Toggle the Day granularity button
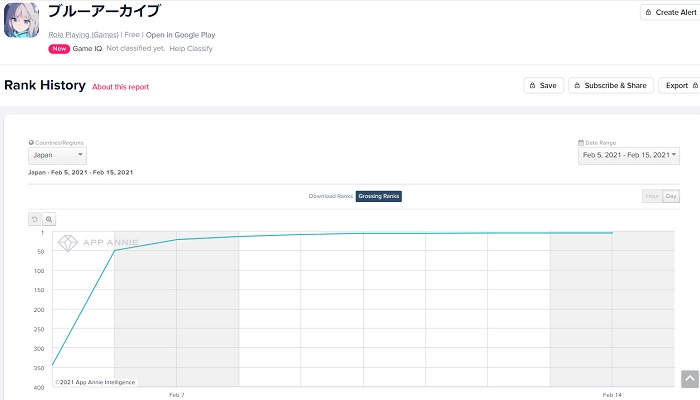Image resolution: width=700 pixels, height=400 pixels. pos(671,196)
